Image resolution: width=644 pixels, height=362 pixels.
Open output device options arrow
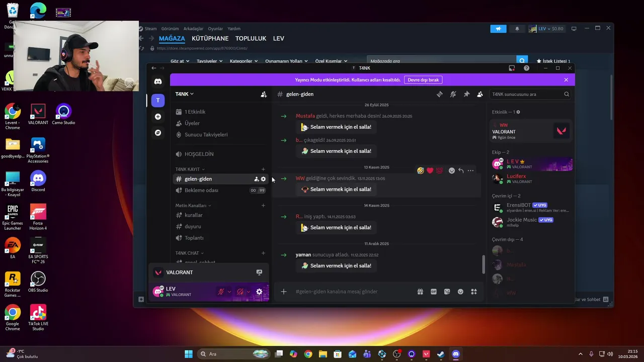point(249,292)
